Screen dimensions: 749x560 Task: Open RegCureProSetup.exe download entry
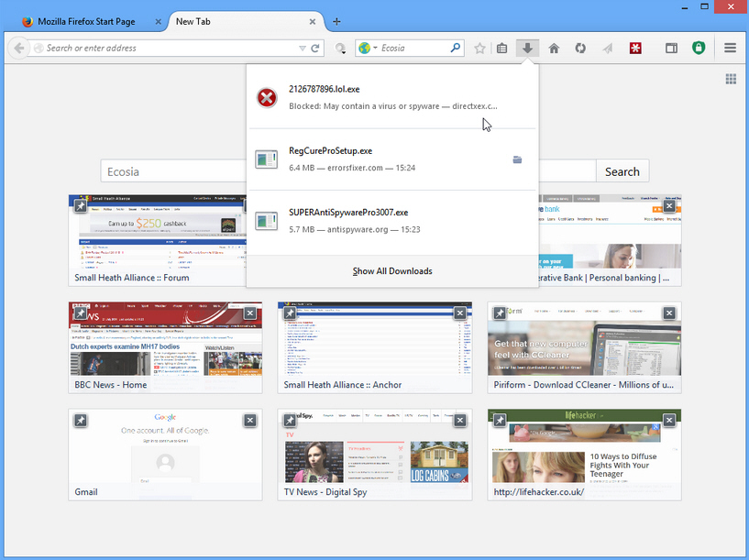(x=392, y=159)
